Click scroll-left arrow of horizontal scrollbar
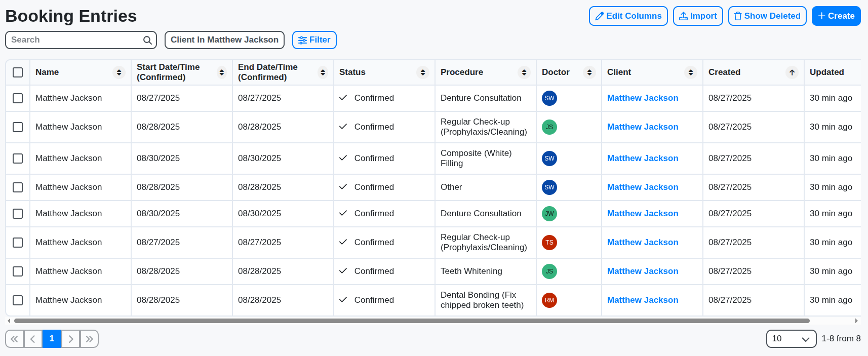 click(x=9, y=321)
